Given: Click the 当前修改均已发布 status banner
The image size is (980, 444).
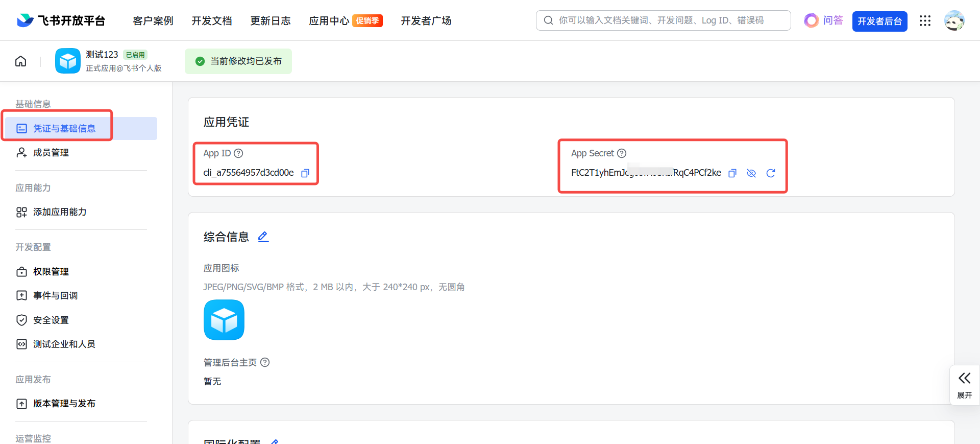Looking at the screenshot, I should click(x=238, y=61).
